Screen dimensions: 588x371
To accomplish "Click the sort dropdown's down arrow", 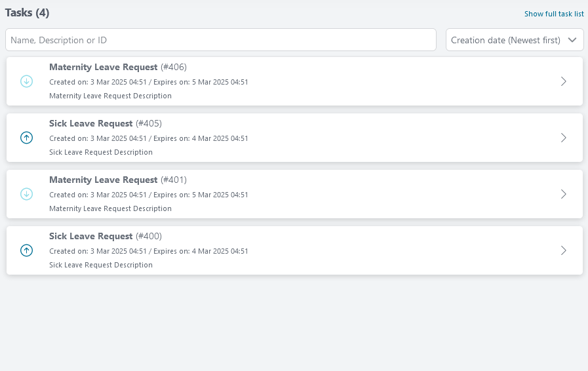I will pyautogui.click(x=572, y=40).
